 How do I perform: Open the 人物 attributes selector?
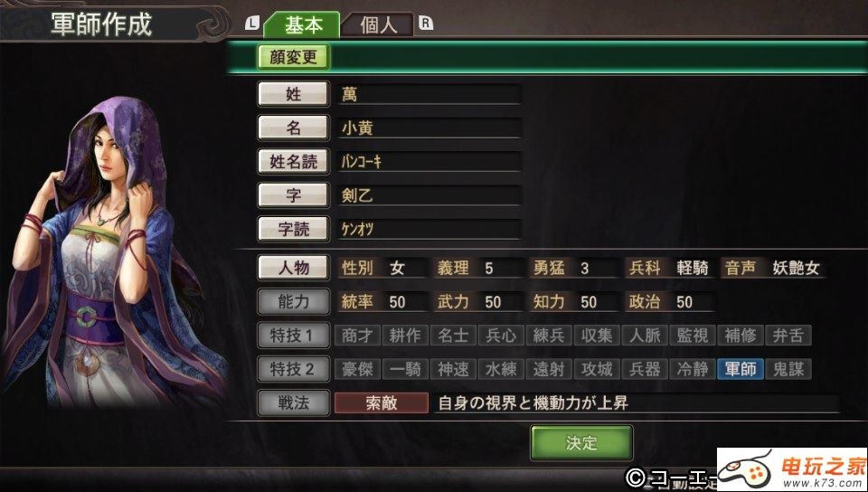coord(293,269)
